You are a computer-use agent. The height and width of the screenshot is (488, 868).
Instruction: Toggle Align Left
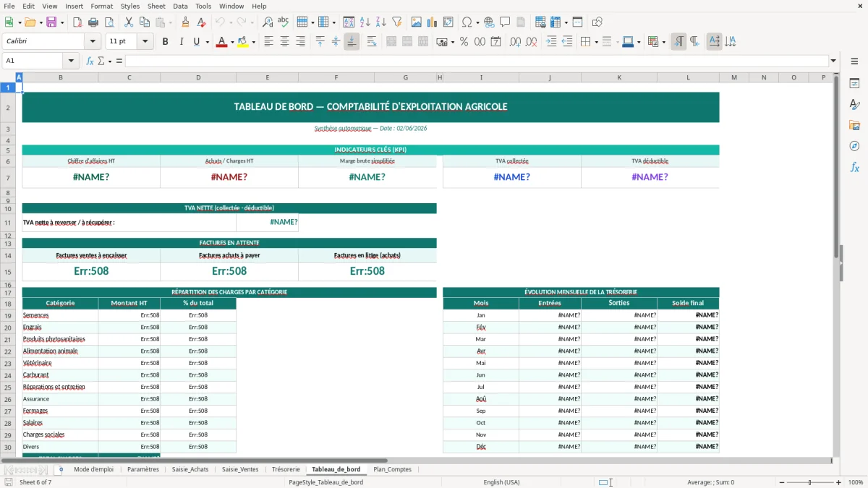268,42
